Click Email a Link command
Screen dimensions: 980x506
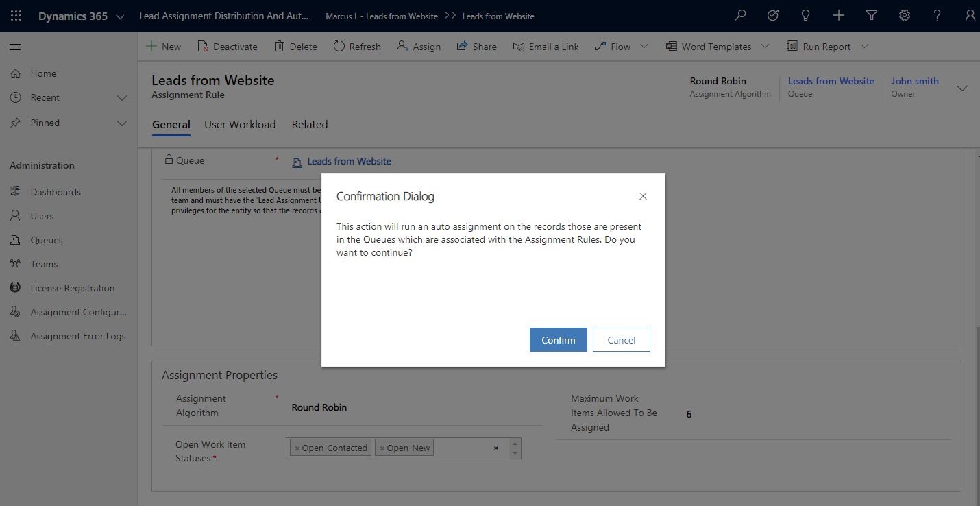546,47
